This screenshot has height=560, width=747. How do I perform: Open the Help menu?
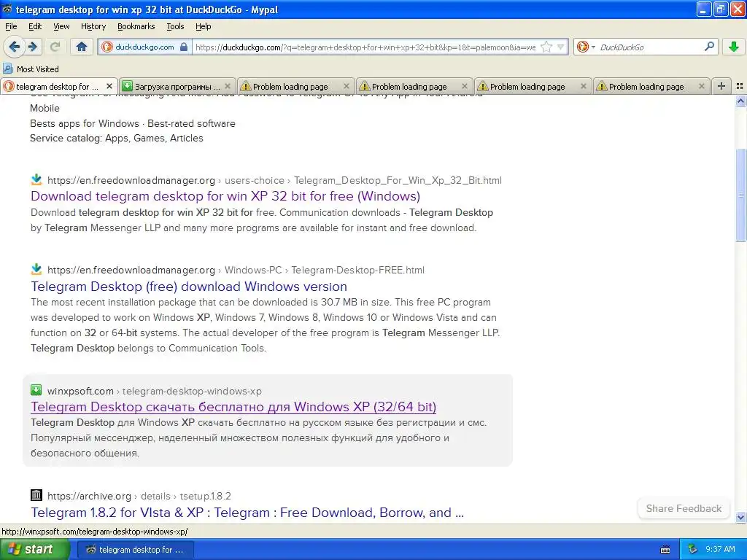203,26
